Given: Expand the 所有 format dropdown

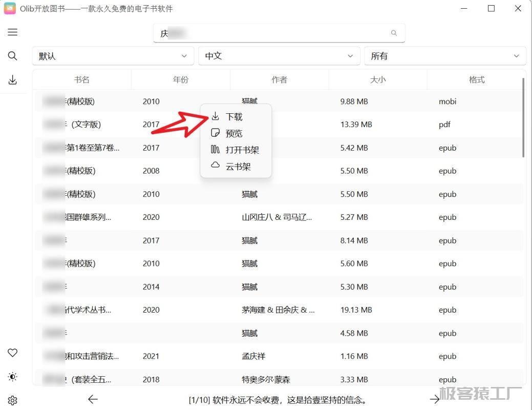Looking at the screenshot, I should point(444,56).
